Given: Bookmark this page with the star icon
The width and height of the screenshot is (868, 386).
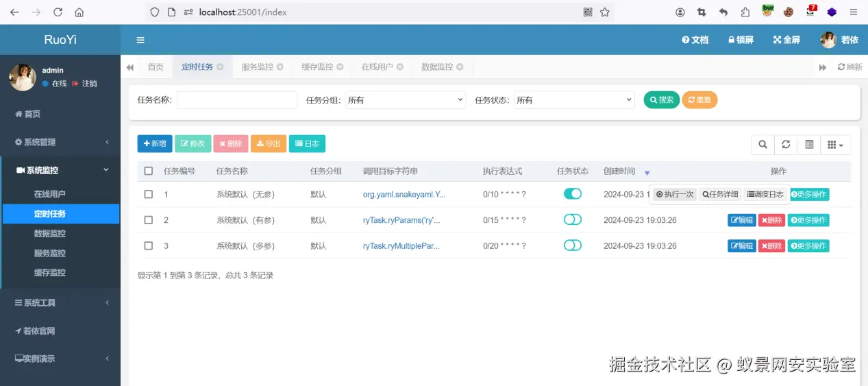Looking at the screenshot, I should pos(605,12).
